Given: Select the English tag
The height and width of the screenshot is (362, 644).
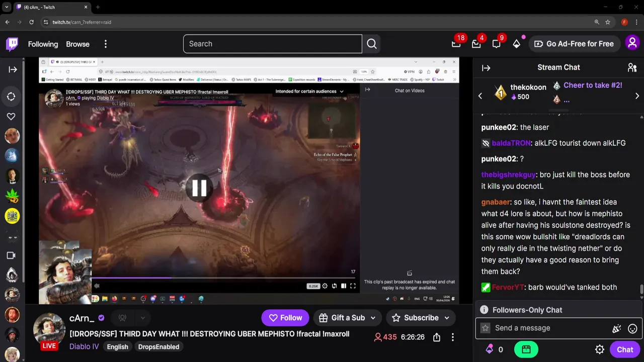Looking at the screenshot, I should (x=117, y=346).
